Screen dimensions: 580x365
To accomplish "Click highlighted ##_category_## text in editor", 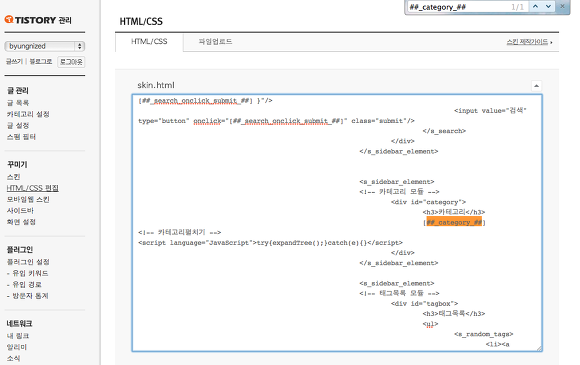I will [454, 222].
